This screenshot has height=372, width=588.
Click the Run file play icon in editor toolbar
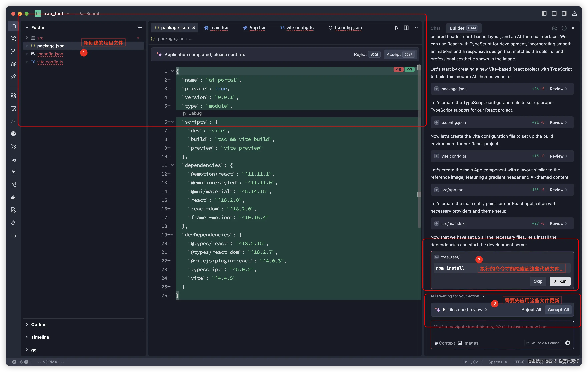[396, 28]
